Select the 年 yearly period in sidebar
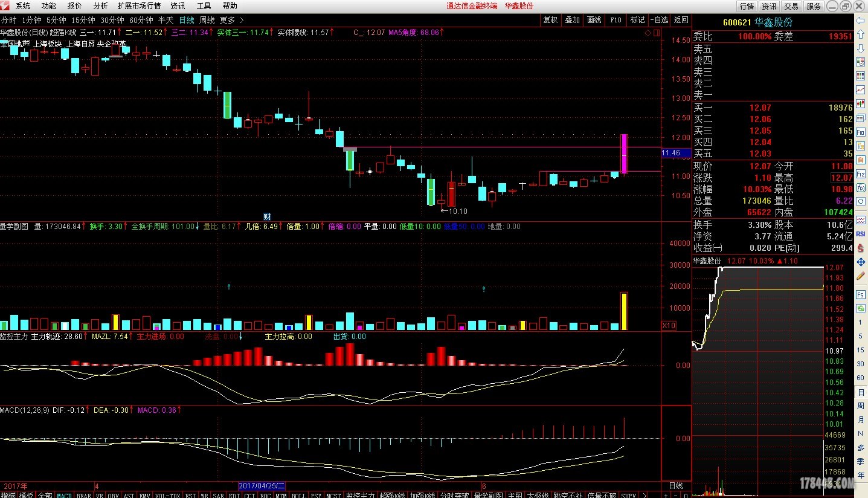This screenshot has height=498, width=868. point(861,476)
